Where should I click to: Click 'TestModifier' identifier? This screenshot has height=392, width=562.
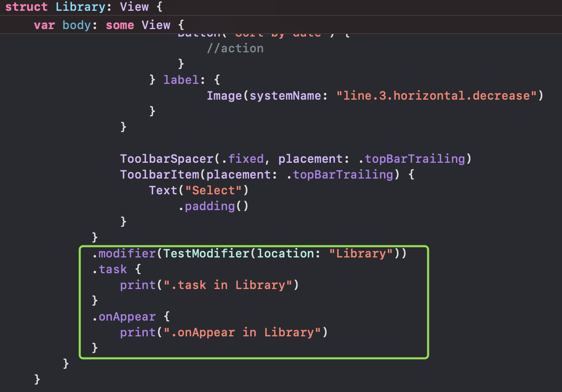(x=206, y=253)
